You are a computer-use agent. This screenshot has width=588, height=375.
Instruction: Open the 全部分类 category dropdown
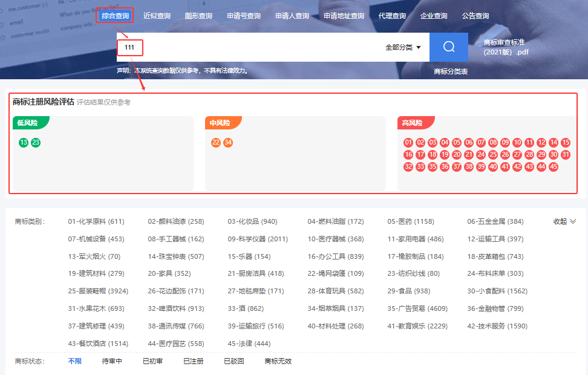point(403,47)
